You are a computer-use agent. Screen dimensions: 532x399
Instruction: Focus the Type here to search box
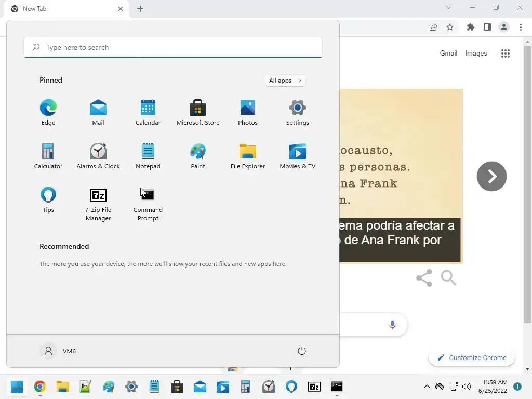tap(173, 47)
